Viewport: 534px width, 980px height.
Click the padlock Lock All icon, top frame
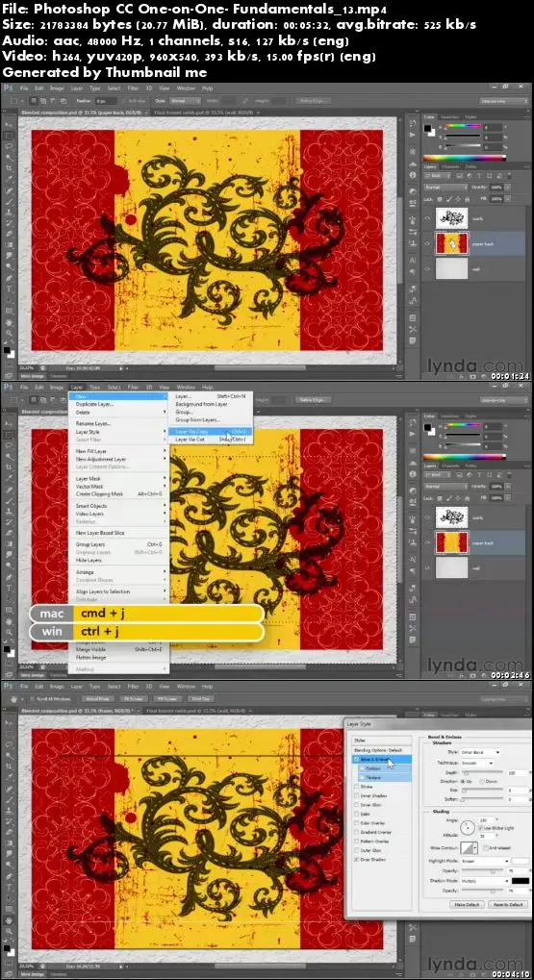[x=467, y=199]
